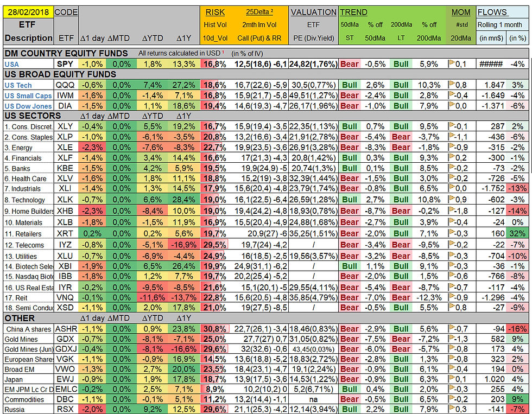Screen dimensions: 532x414
Task: Click the FLOWS header
Action: click(492, 12)
